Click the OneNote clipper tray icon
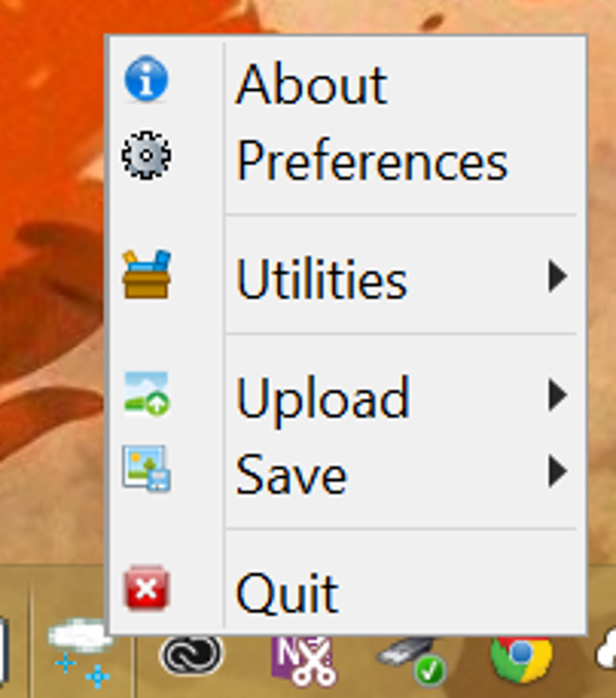Image resolution: width=616 pixels, height=698 pixels. (303, 661)
